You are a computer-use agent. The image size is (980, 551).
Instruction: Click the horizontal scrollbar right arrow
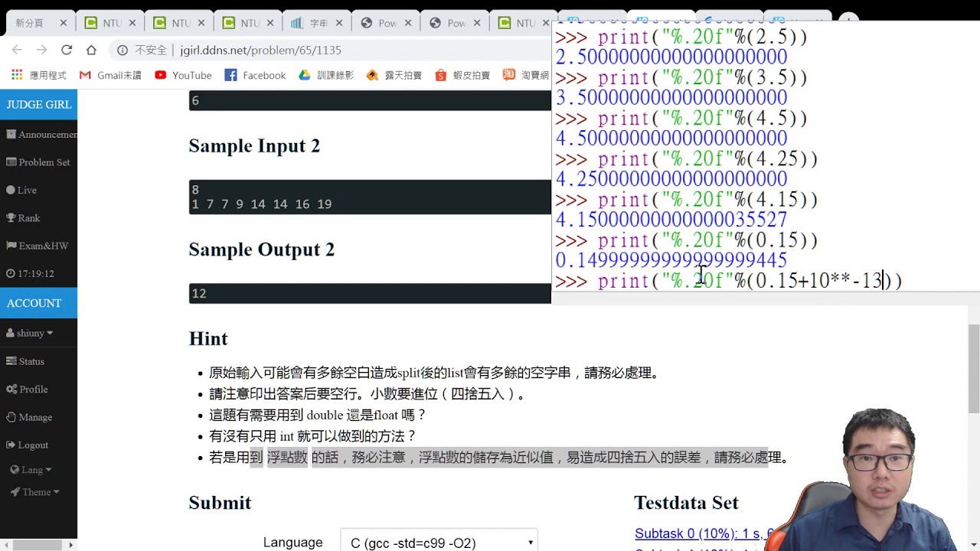(x=71, y=545)
